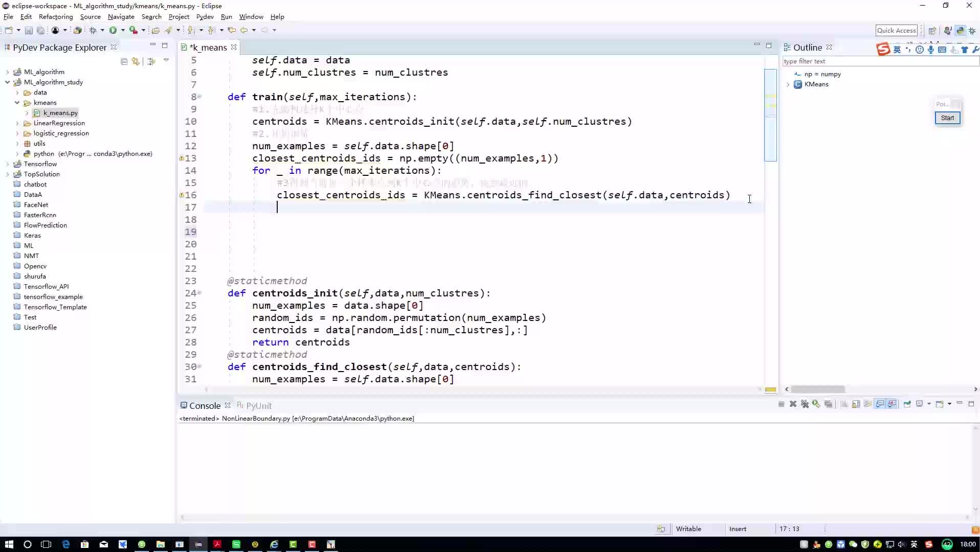Click the green Run button in the toolbar

(x=113, y=30)
